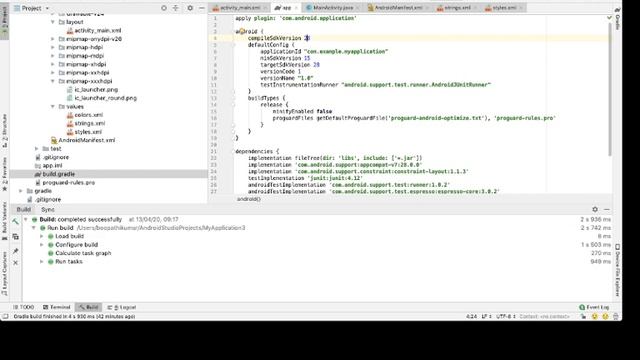
Task: Collapse the layout folder
Action: point(53,22)
